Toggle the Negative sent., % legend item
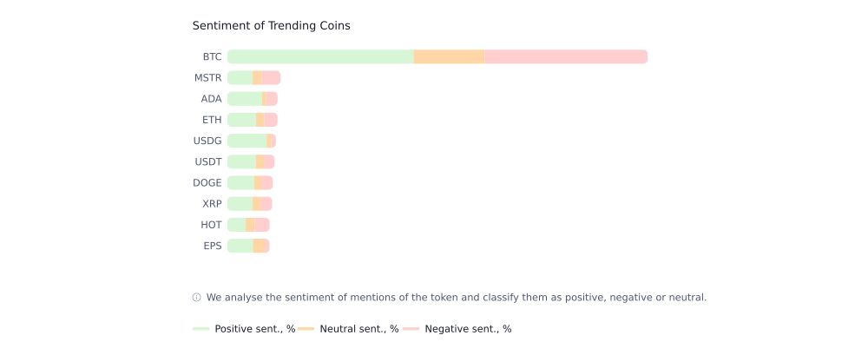The width and height of the screenshot is (868, 355). pyautogui.click(x=457, y=329)
